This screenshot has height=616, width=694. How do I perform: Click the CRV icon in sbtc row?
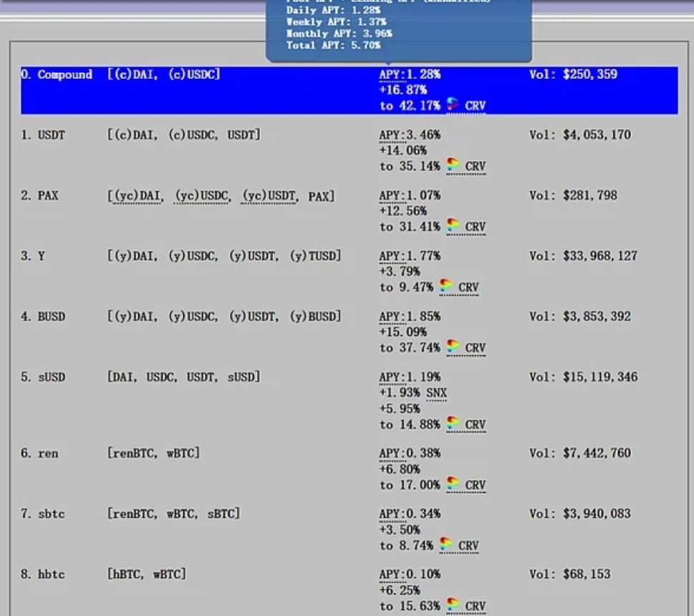[x=445, y=545]
